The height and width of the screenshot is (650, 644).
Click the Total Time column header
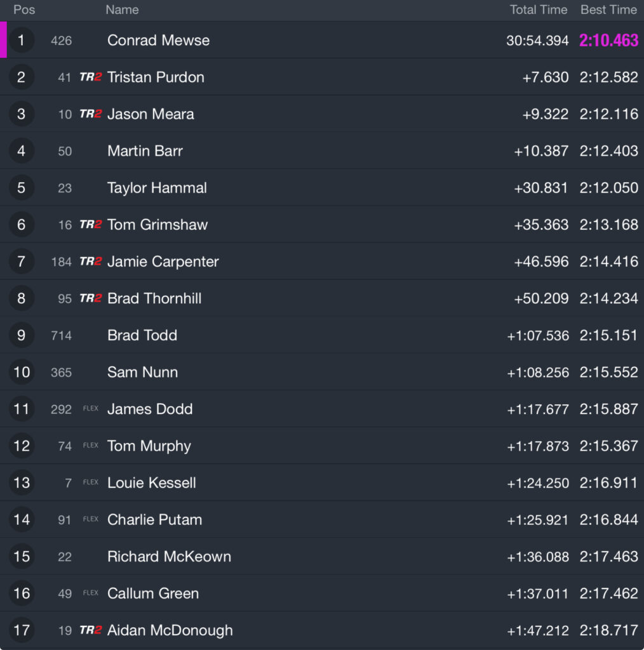(x=539, y=10)
